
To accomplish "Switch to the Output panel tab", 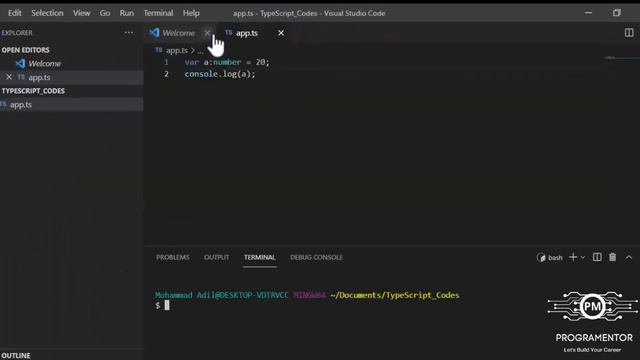I will [x=216, y=257].
